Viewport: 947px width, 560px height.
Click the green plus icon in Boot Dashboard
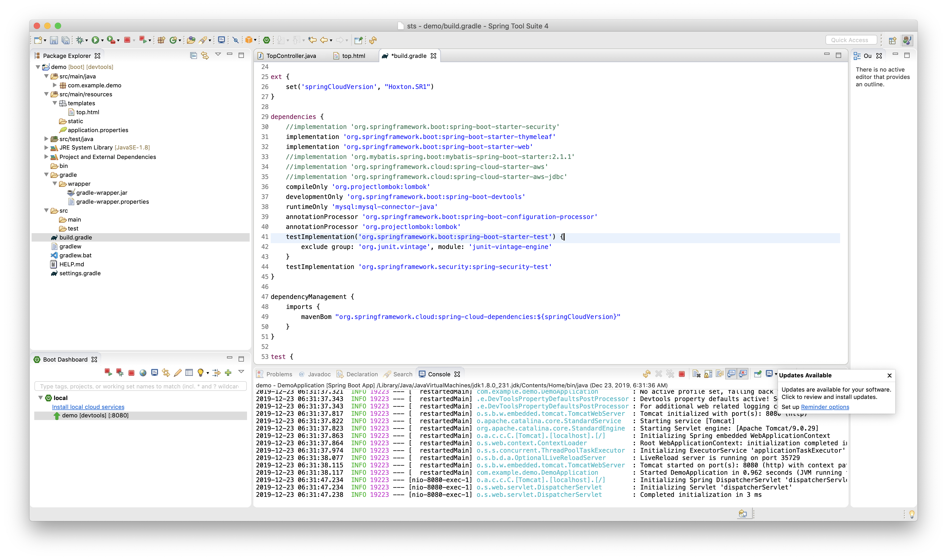(228, 373)
